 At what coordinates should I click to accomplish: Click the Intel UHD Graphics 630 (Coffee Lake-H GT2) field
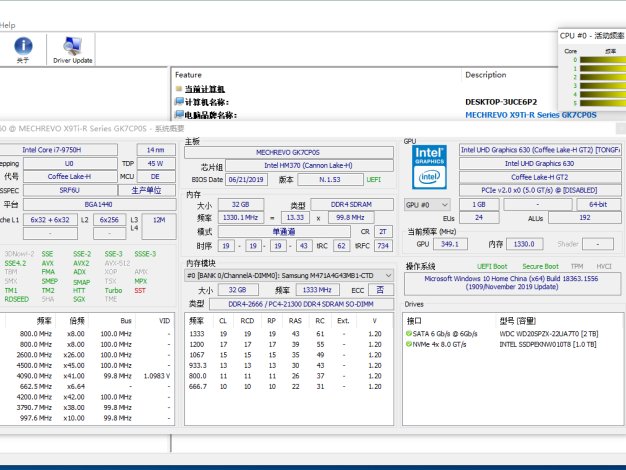[540, 150]
